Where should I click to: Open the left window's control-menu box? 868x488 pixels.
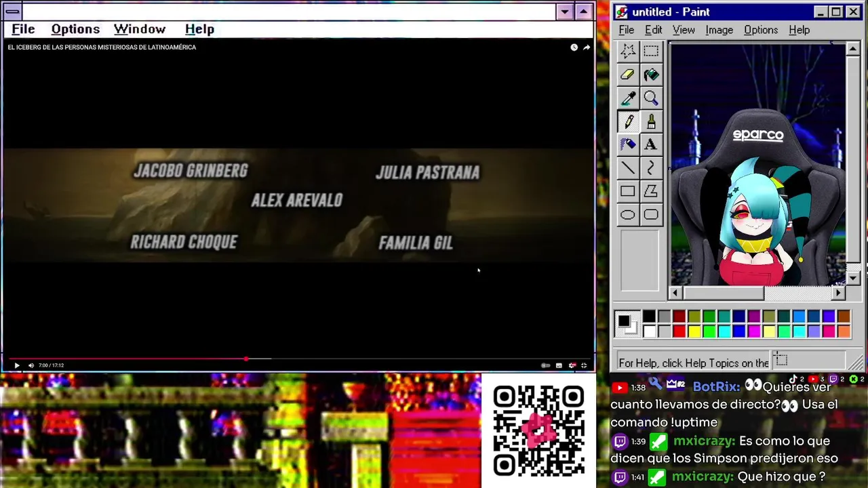click(x=12, y=12)
